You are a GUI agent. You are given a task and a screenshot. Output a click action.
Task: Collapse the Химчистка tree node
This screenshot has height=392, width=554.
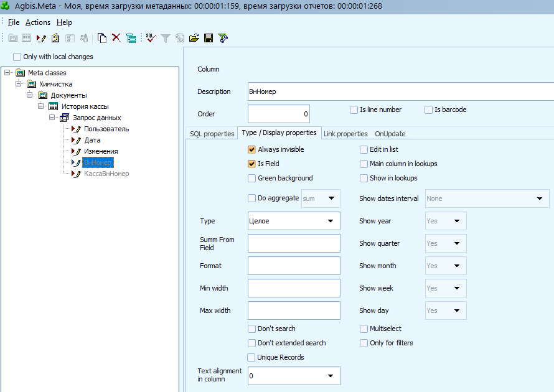(19, 84)
